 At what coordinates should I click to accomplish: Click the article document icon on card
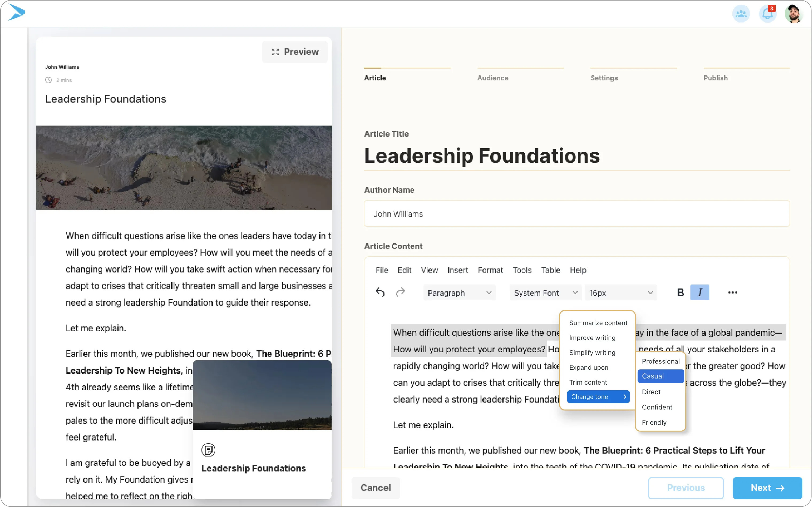coord(208,450)
